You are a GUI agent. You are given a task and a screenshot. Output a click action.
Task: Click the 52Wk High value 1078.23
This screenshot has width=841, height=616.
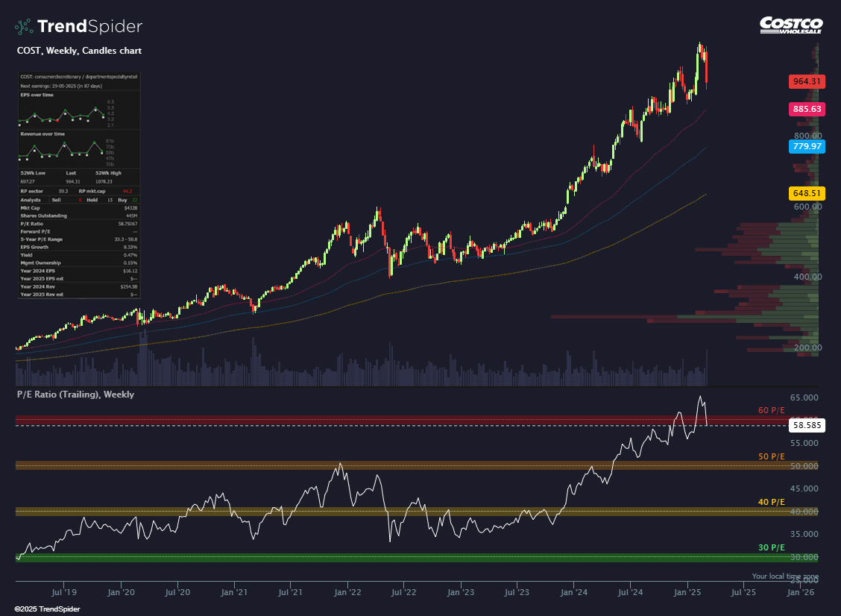[104, 181]
